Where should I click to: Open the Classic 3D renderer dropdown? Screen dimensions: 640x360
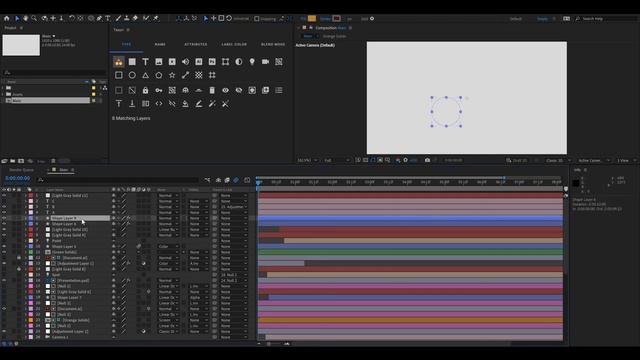point(558,160)
